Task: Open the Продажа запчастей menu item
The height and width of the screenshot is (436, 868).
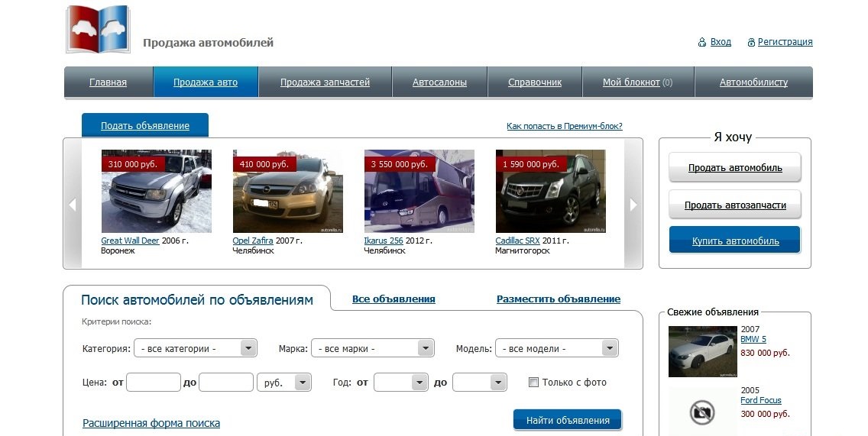Action: (325, 82)
